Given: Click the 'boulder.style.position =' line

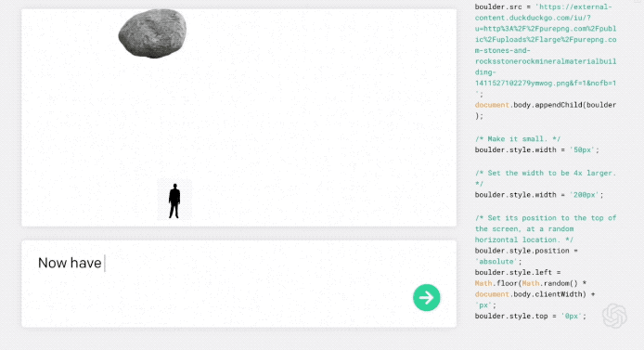Looking at the screenshot, I should (526, 251).
